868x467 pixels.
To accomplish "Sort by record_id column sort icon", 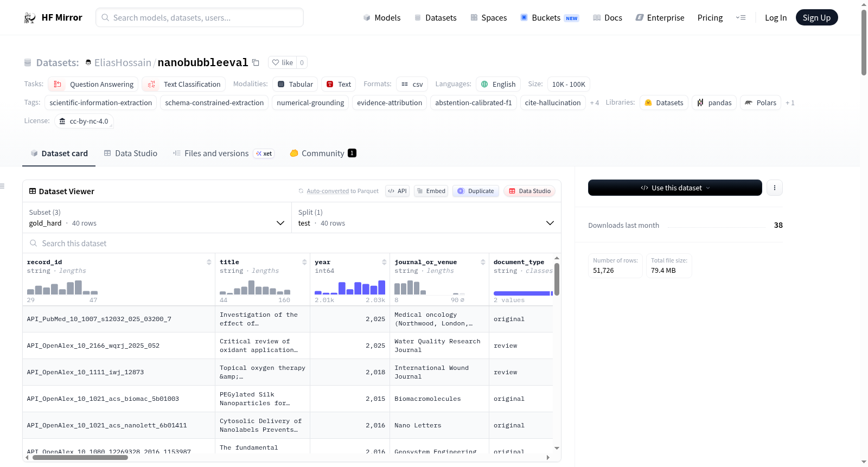I will (209, 262).
